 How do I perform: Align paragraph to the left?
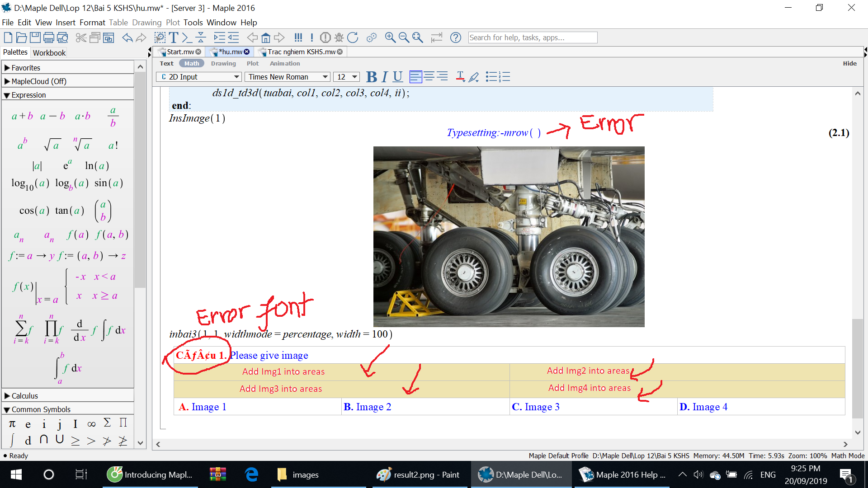tap(415, 77)
